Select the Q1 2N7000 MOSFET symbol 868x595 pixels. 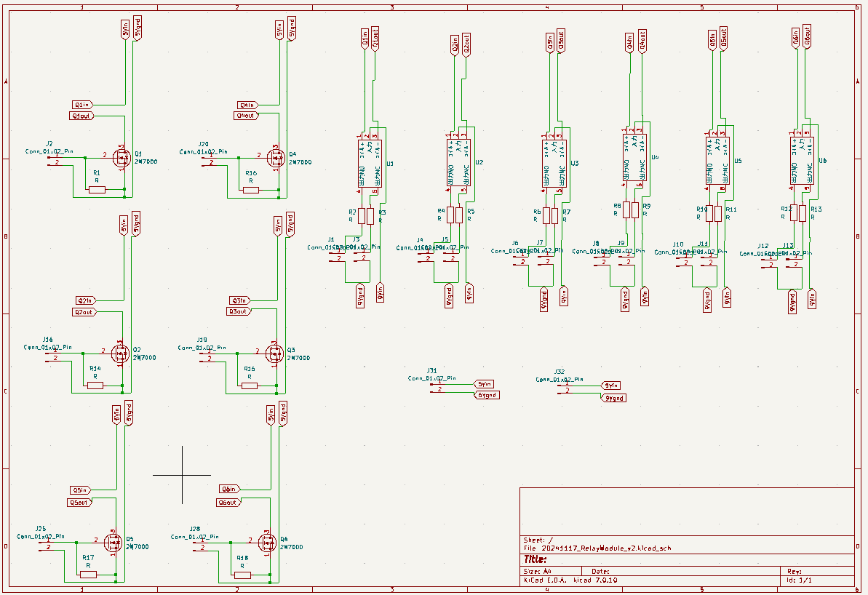[122, 156]
